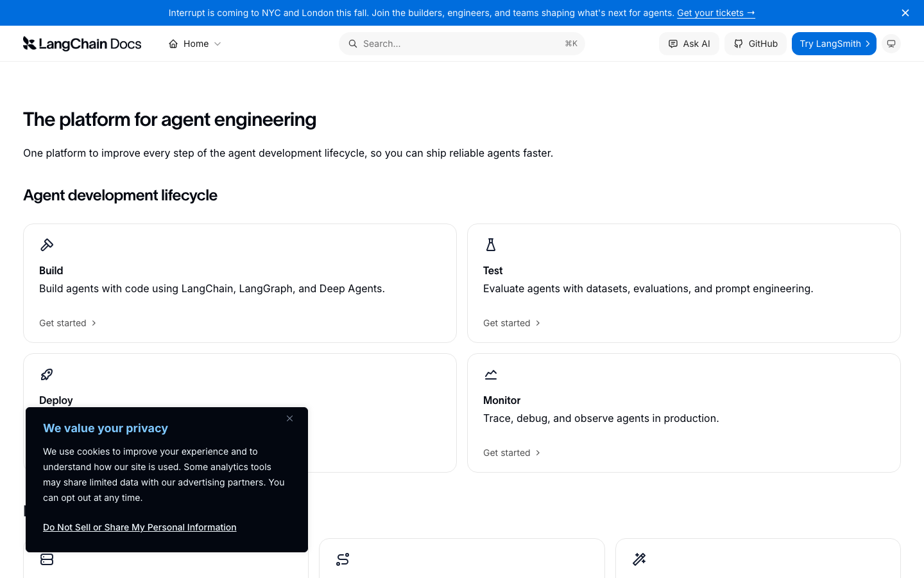924x578 pixels.
Task: Open the Build card title
Action: [x=51, y=270]
